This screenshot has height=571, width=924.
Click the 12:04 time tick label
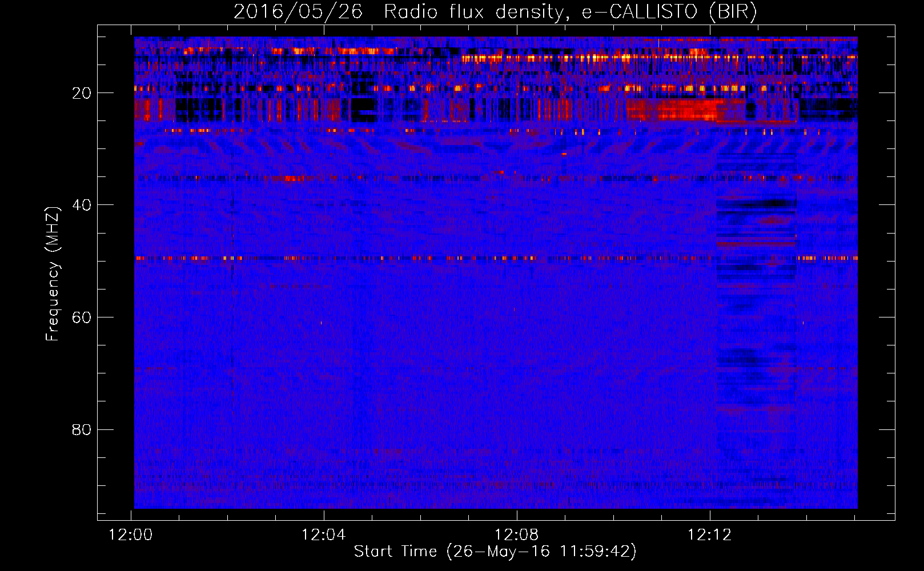[x=324, y=535]
